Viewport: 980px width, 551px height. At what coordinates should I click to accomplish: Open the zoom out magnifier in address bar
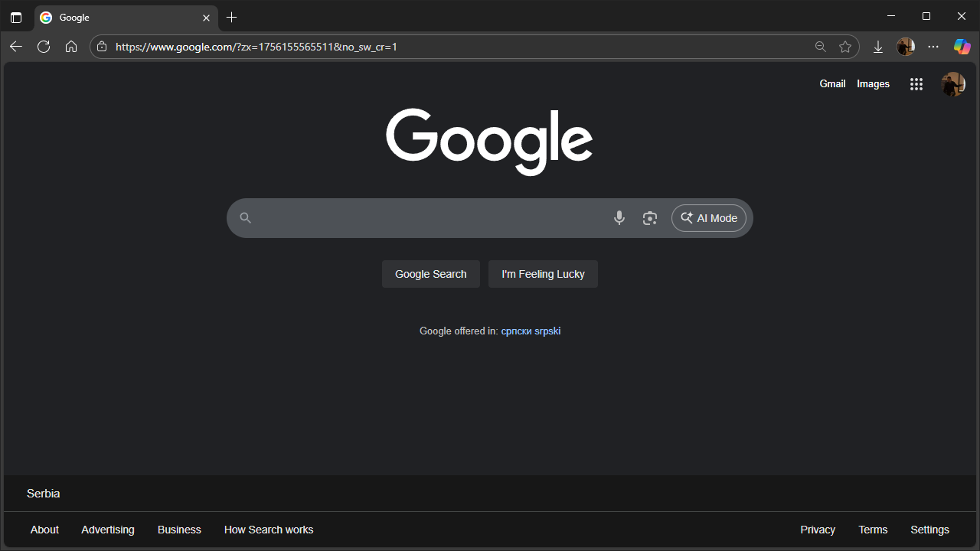(821, 47)
